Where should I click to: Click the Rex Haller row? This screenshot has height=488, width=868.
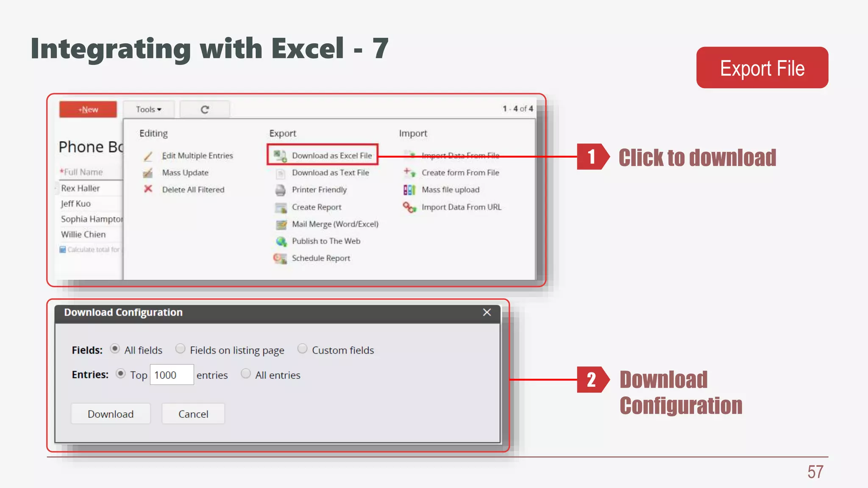pyautogui.click(x=81, y=188)
